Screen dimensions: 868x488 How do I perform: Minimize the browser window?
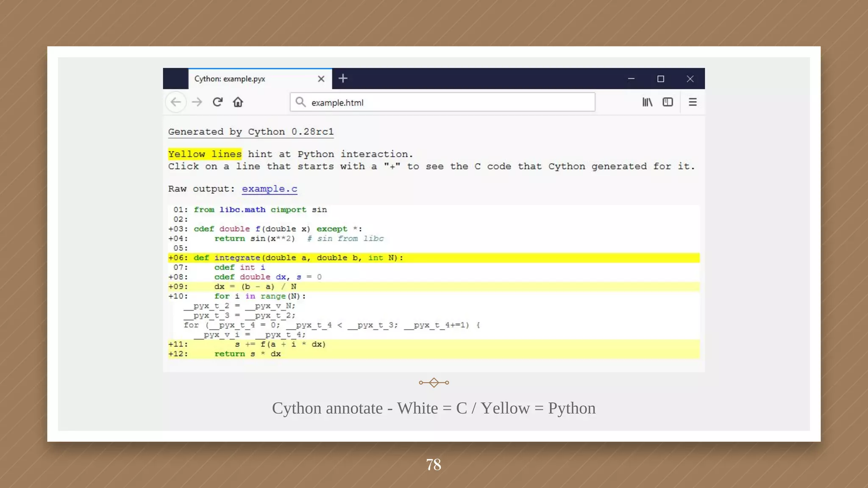point(631,79)
